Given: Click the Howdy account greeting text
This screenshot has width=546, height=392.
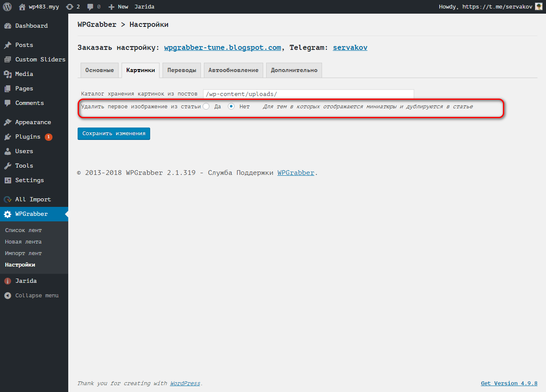Looking at the screenshot, I should pyautogui.click(x=485, y=7).
